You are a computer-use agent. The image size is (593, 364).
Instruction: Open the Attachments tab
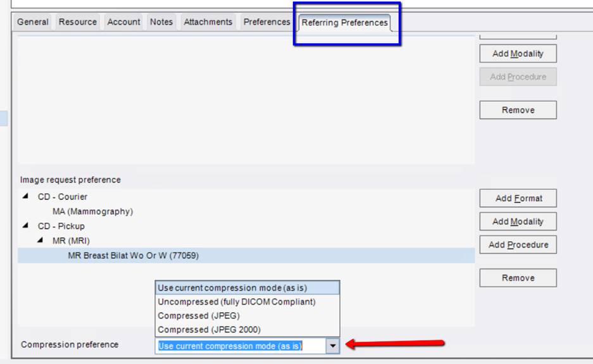pyautogui.click(x=208, y=22)
